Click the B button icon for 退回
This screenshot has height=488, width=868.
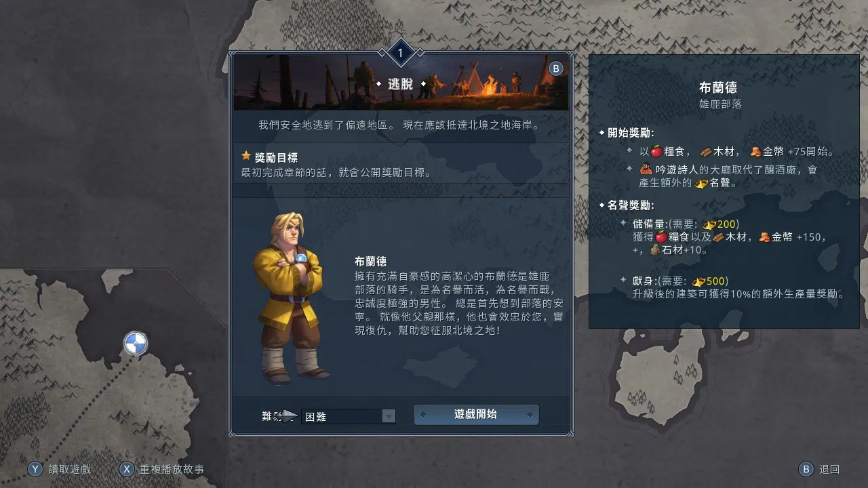806,469
